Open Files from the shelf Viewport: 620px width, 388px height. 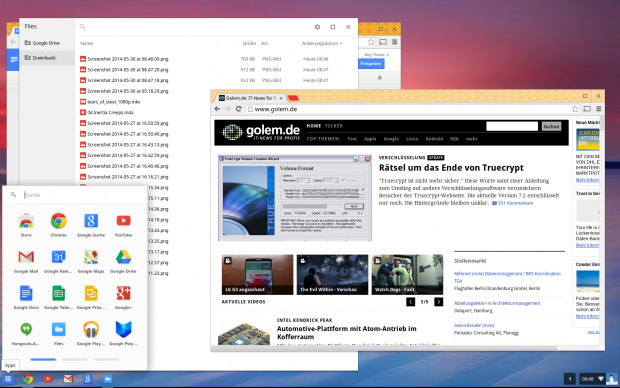pos(108,379)
